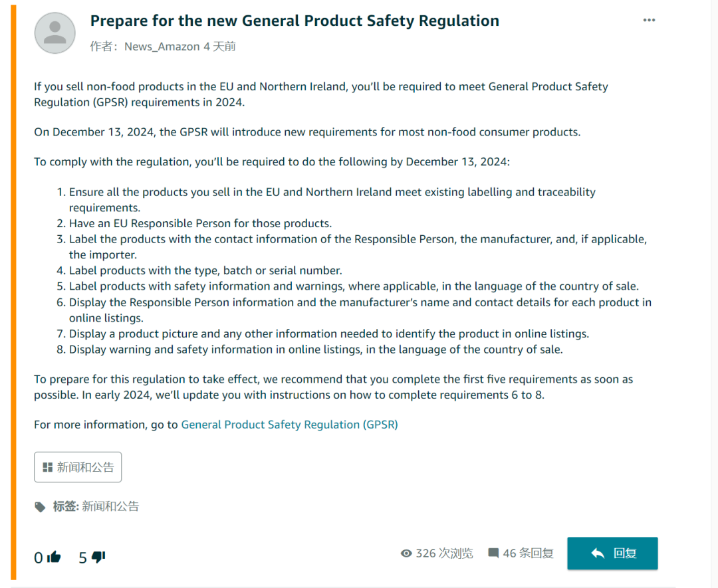
Task: Open the 46 条回复 replies count
Action: click(x=528, y=553)
